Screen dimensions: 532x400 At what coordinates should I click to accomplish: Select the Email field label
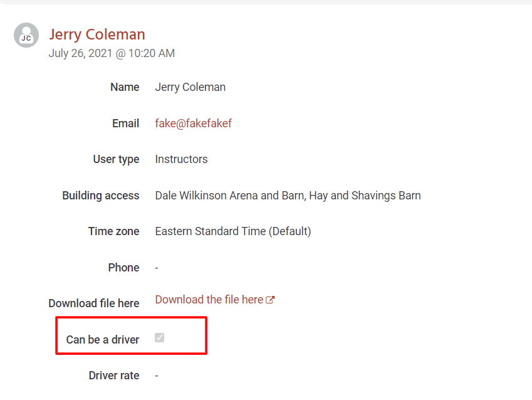125,124
